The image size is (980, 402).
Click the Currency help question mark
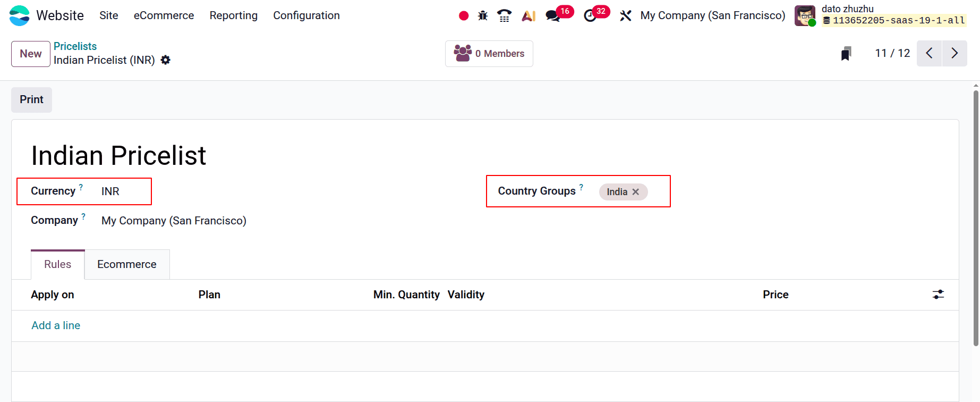tap(81, 187)
